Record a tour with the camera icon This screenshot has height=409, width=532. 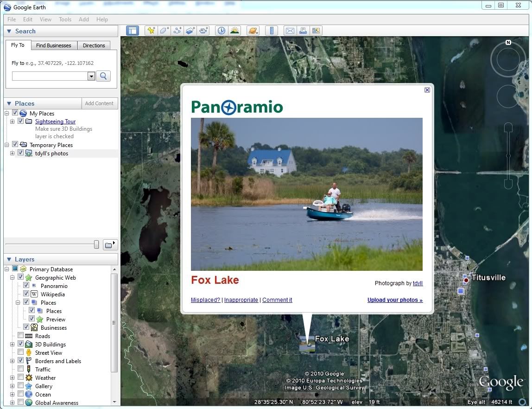click(x=203, y=31)
